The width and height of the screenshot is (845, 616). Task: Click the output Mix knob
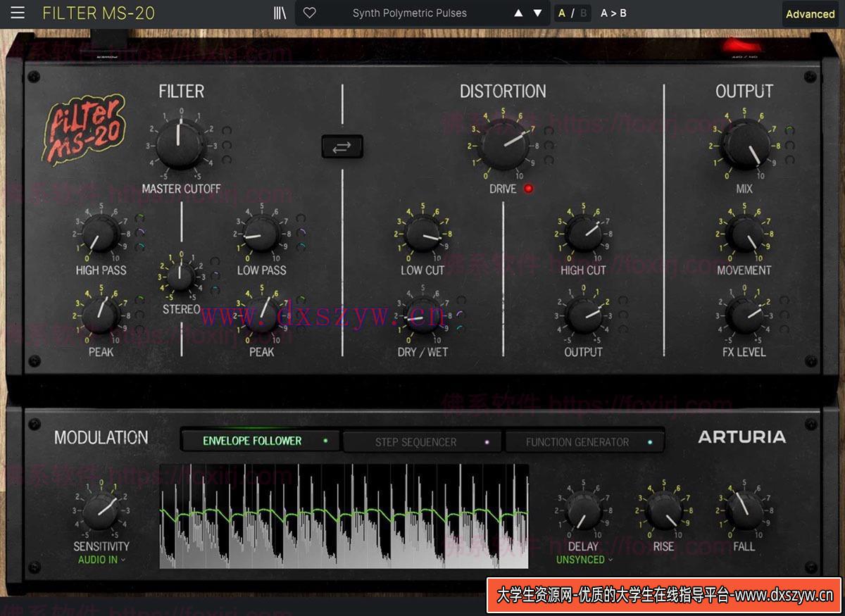pyautogui.click(x=744, y=144)
